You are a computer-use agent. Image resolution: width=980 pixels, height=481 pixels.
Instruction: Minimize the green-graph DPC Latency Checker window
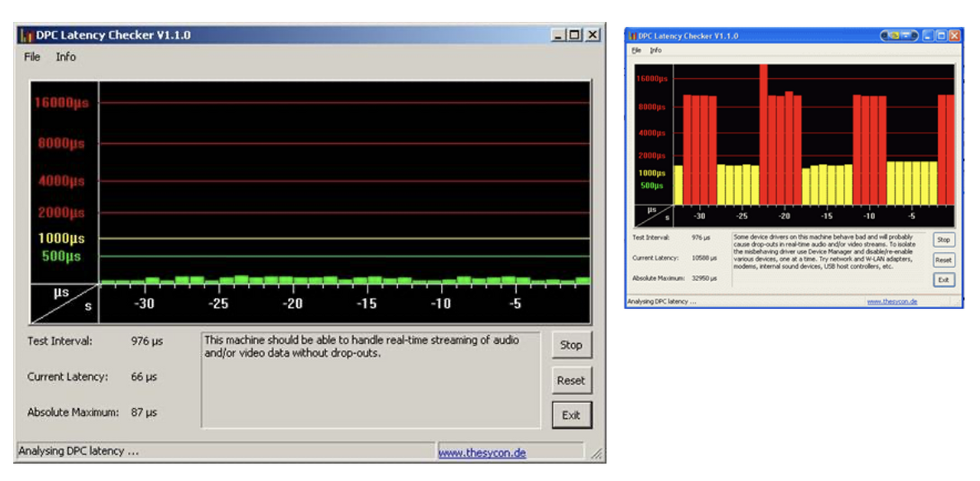[557, 35]
